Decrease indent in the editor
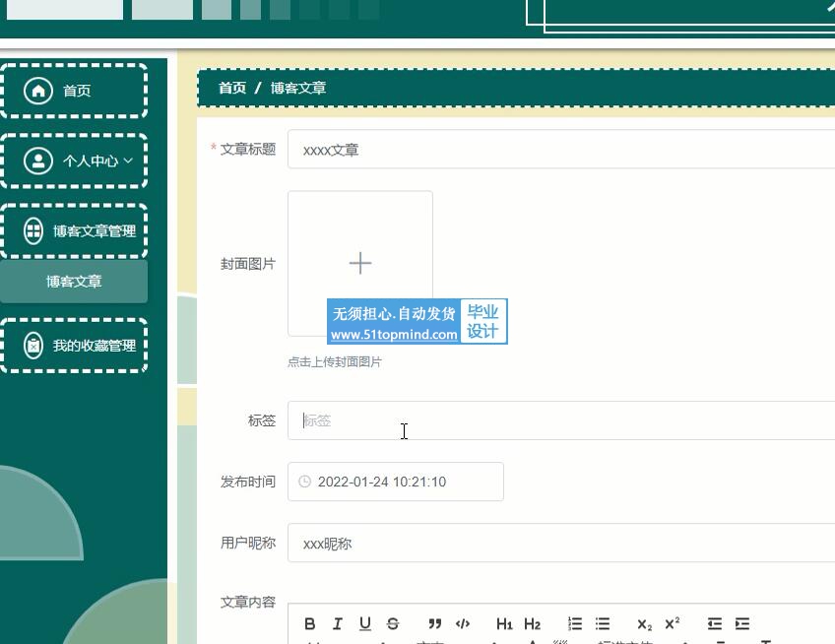Screen dimensions: 835x644 715,623
